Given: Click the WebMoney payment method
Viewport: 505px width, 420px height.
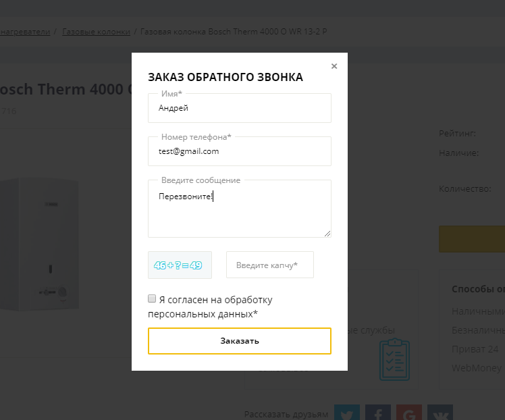Looking at the screenshot, I should (477, 368).
